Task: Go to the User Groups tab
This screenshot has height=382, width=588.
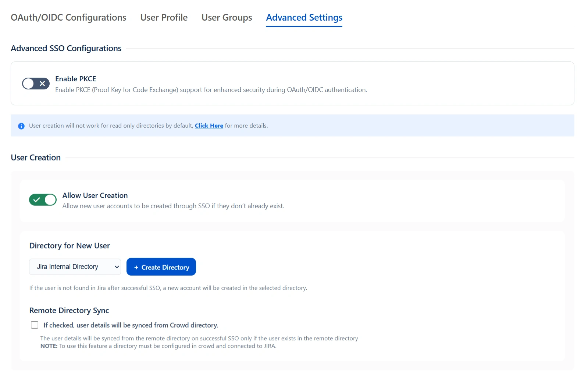Action: pos(227,18)
